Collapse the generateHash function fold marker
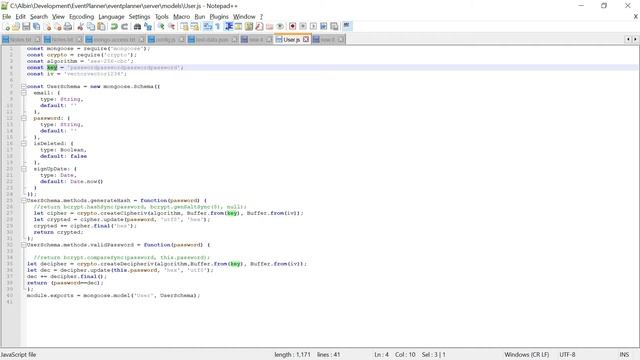This screenshot has height=360, width=640. (24, 200)
